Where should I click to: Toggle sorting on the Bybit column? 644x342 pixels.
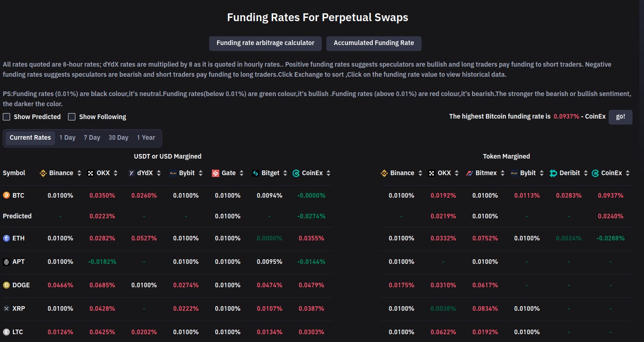(x=201, y=173)
